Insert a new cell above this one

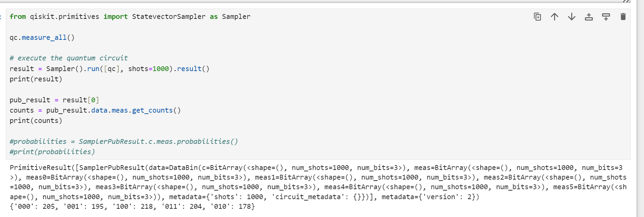(589, 16)
